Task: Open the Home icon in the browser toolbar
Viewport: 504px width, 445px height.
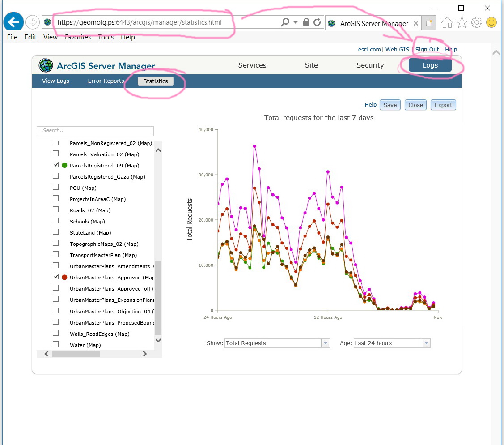Action: [x=446, y=22]
